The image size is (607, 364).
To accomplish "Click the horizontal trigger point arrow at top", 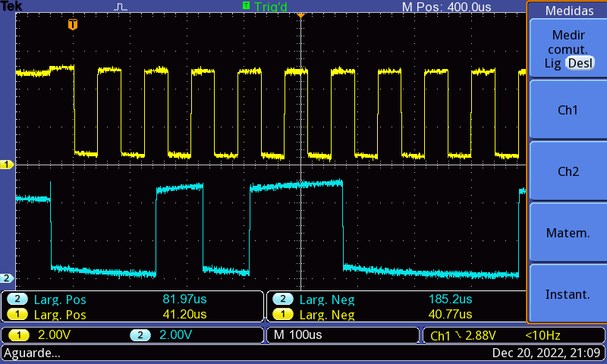I will point(300,15).
